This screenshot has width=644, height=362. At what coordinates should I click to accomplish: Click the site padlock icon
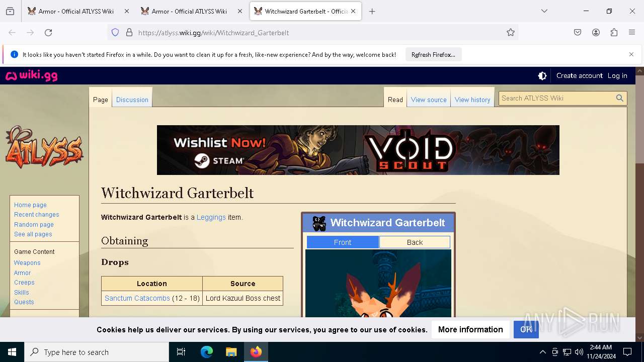(129, 33)
